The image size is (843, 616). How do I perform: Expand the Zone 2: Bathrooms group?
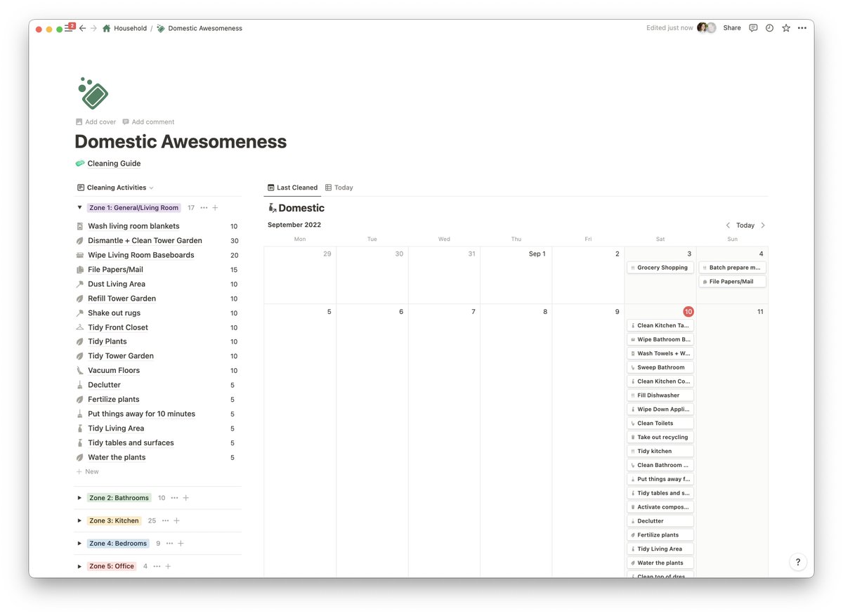click(79, 498)
